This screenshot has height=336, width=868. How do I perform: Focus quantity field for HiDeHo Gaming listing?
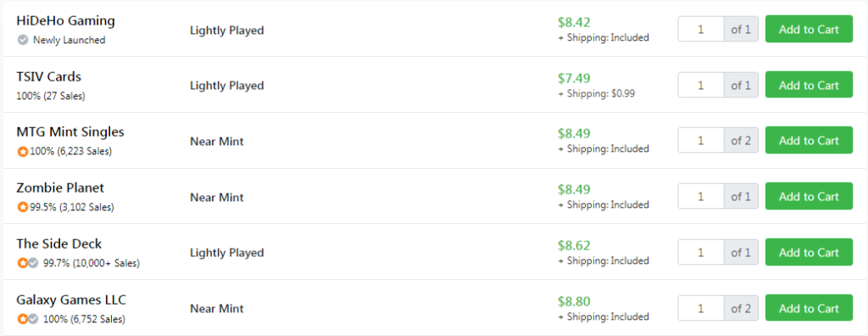701,29
